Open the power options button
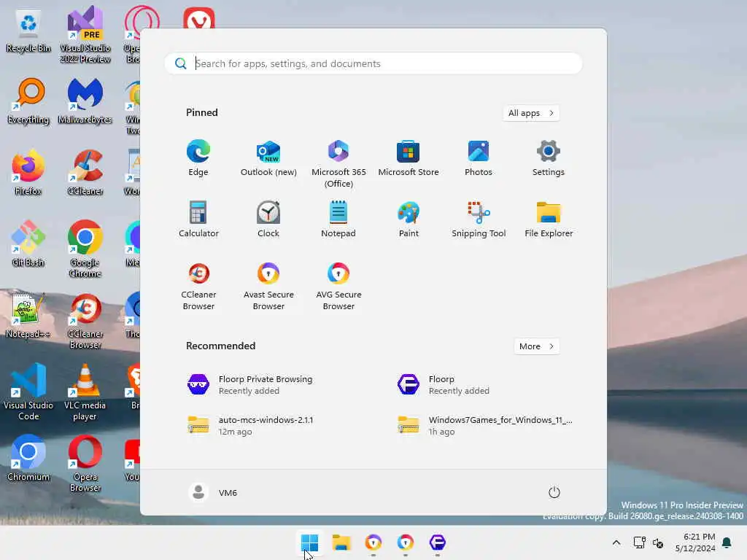This screenshot has width=747, height=560. [x=554, y=492]
